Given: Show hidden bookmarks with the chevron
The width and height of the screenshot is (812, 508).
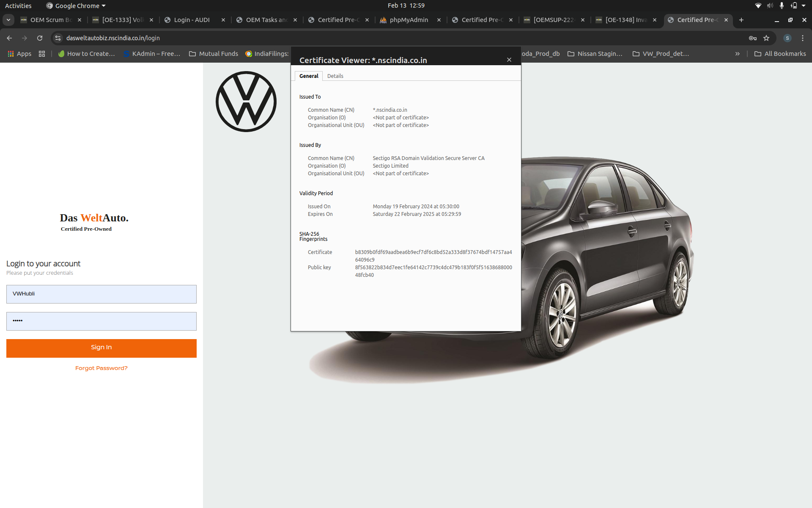Looking at the screenshot, I should [x=738, y=54].
